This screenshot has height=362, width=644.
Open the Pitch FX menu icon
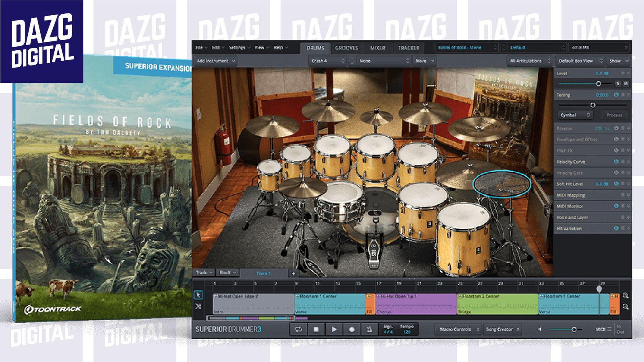pyautogui.click(x=622, y=150)
